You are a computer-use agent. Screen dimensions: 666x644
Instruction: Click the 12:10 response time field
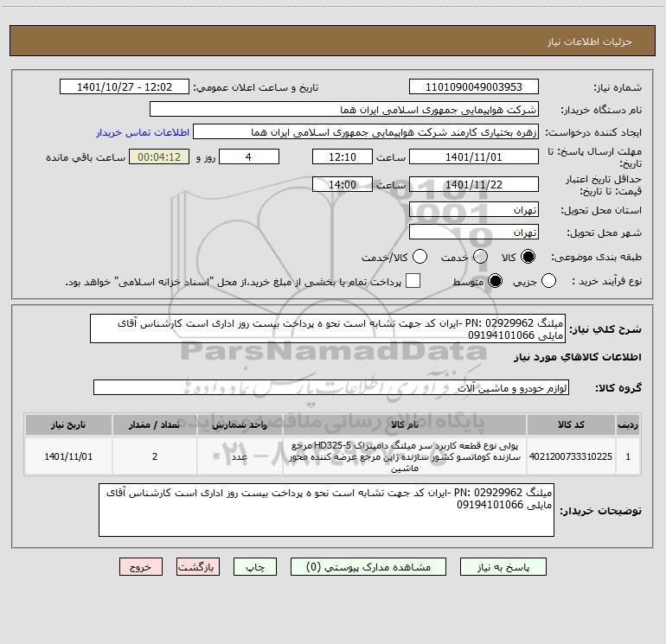click(x=342, y=156)
